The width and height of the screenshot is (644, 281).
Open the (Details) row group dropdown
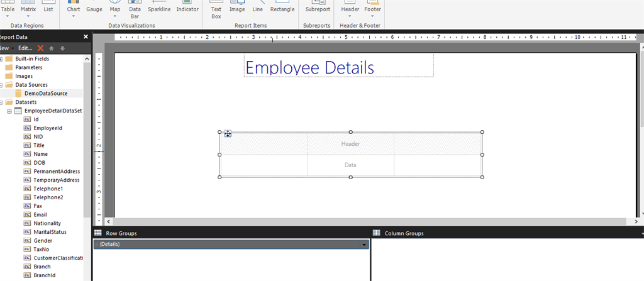(x=364, y=245)
